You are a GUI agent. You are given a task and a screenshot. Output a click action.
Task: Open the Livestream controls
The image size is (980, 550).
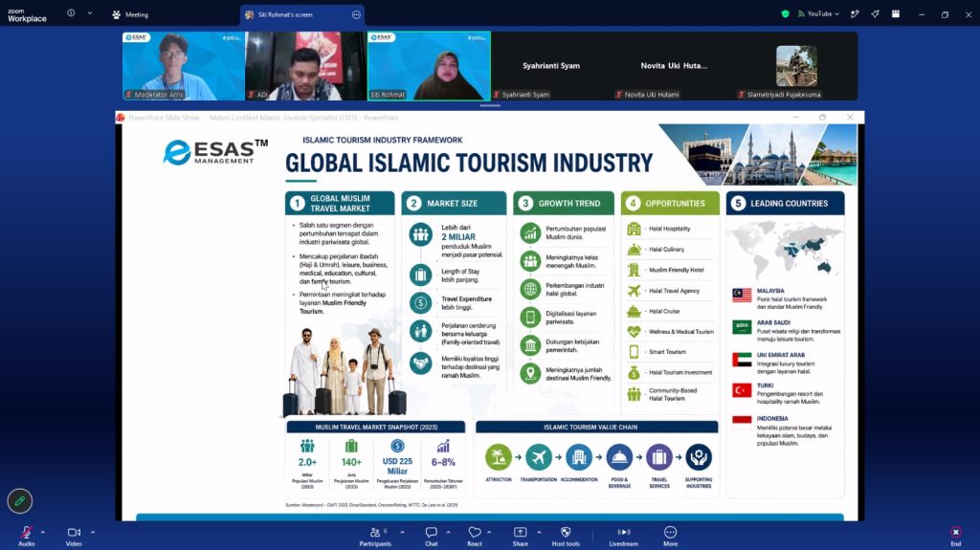(624, 536)
